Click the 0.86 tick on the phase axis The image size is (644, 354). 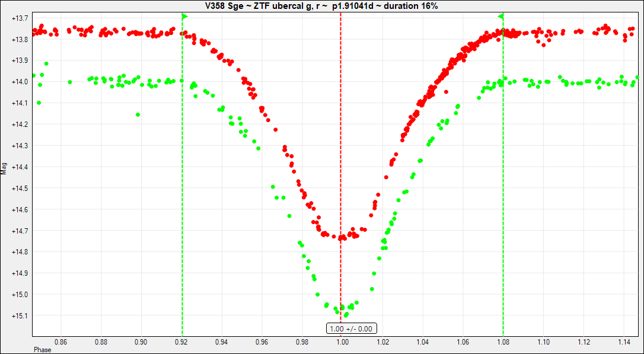pos(60,342)
